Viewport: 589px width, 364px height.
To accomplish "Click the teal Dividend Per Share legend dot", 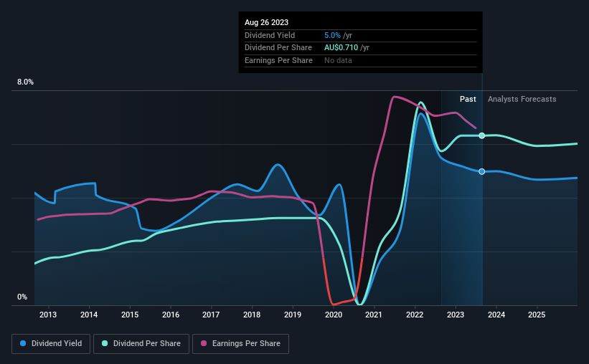I will click(105, 343).
